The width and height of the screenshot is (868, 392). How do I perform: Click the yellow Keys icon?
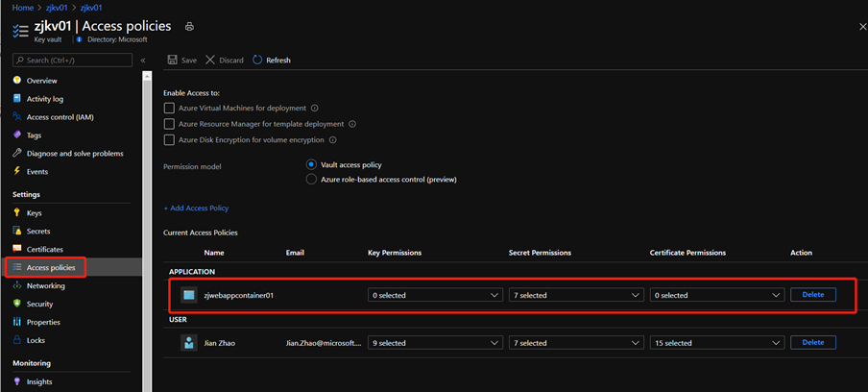click(16, 212)
